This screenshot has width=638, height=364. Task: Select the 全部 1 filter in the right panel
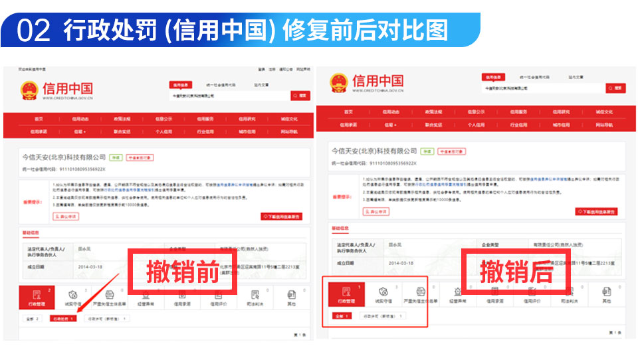[342, 316]
